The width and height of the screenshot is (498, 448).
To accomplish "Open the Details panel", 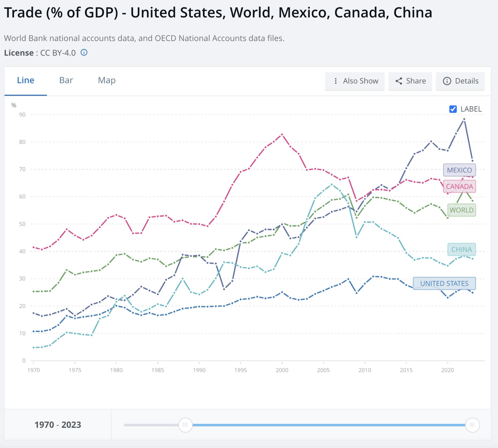I will [460, 81].
